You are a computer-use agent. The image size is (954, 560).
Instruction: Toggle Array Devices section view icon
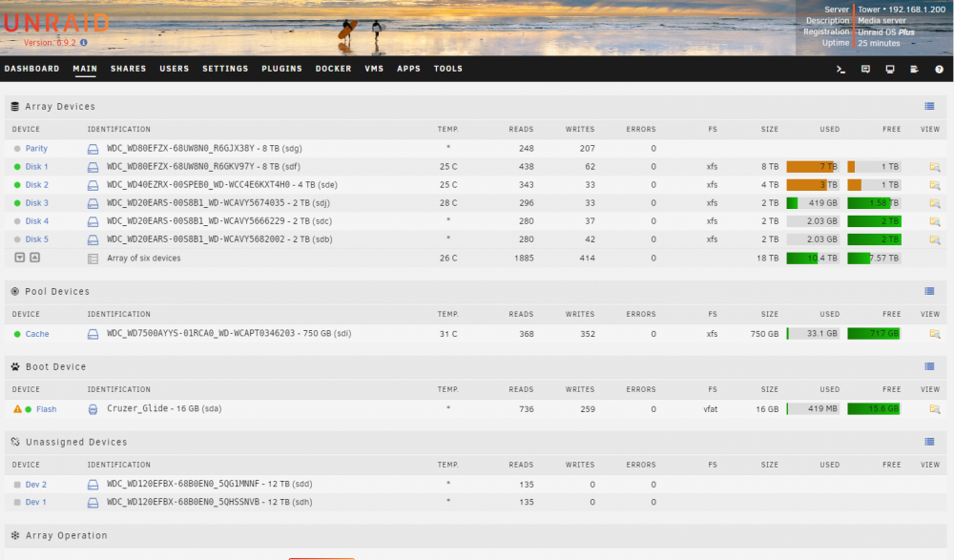[929, 106]
